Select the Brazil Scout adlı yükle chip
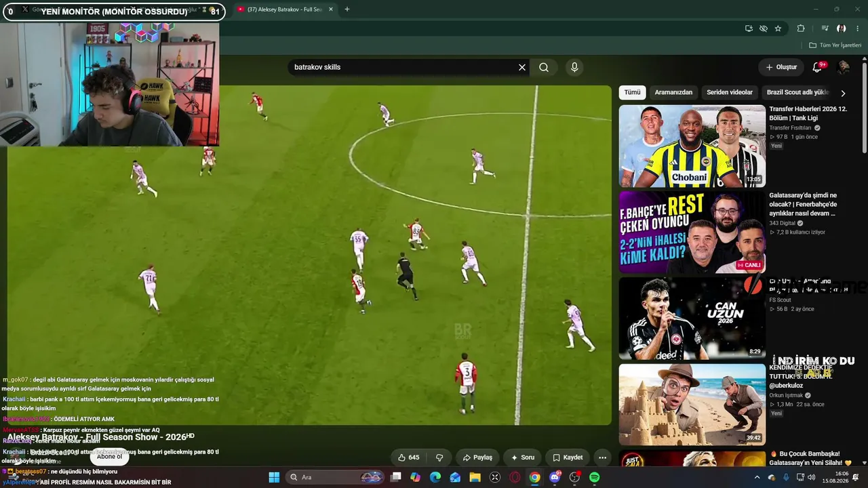Image resolution: width=868 pixels, height=488 pixels. [797, 92]
